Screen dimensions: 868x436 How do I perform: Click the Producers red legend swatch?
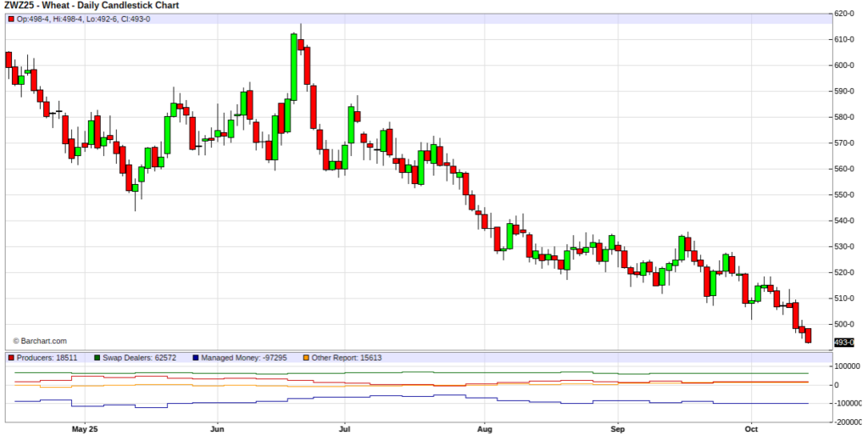pyautogui.click(x=9, y=358)
